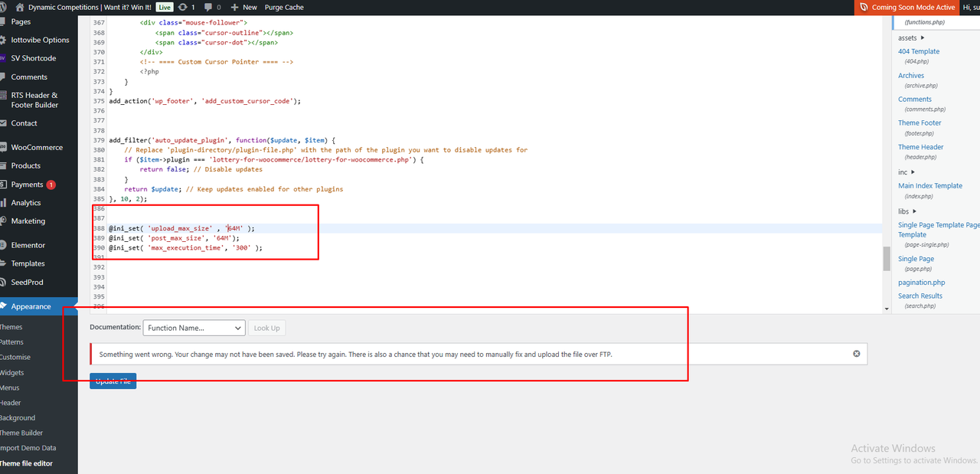Place cursor on line 388 upload_max_size code
Viewport: 980px width, 474px height.
click(182, 228)
